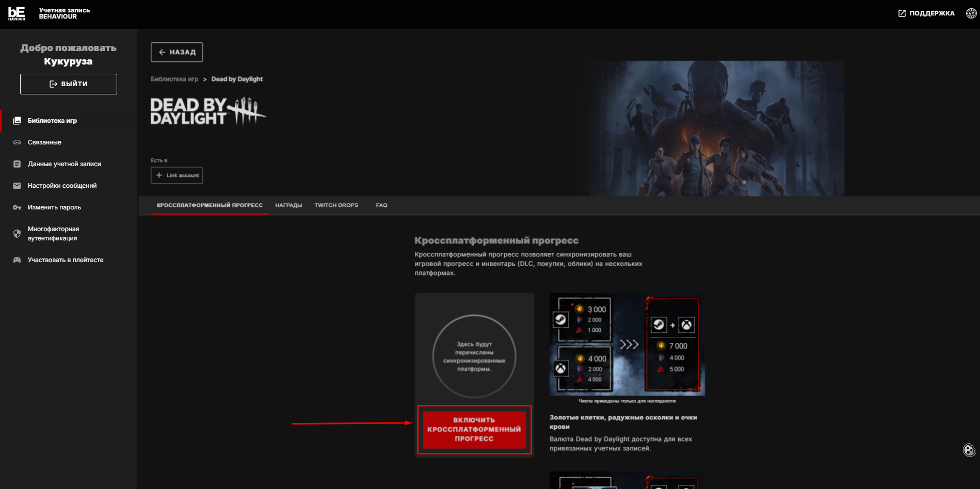Click the Данные учетной записи clipboard icon
Viewport: 980px width, 489px height.
[17, 164]
